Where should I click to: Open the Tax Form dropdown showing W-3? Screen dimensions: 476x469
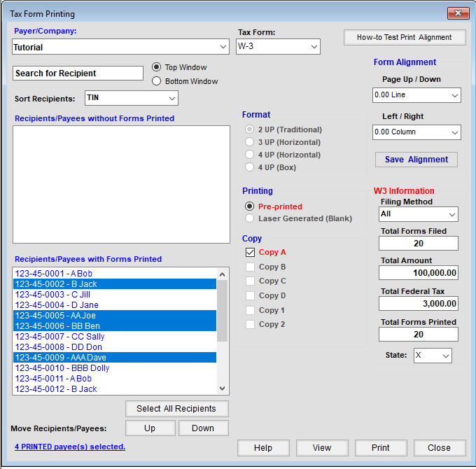[278, 46]
